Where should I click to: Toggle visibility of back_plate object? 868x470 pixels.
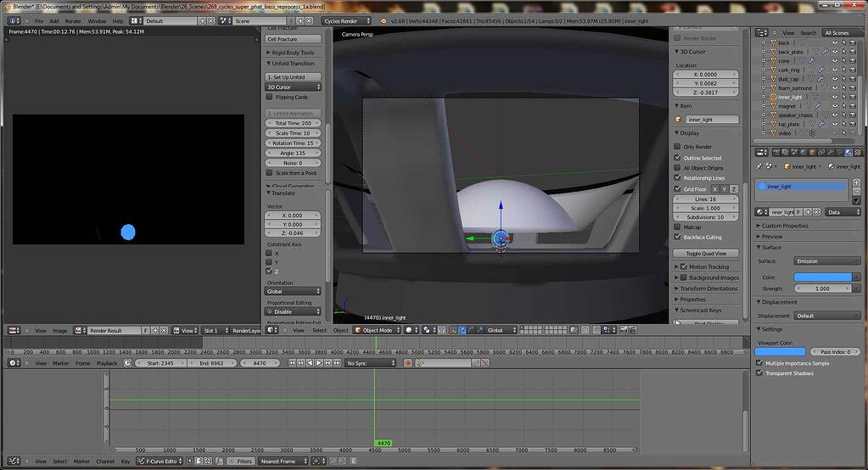[x=835, y=52]
